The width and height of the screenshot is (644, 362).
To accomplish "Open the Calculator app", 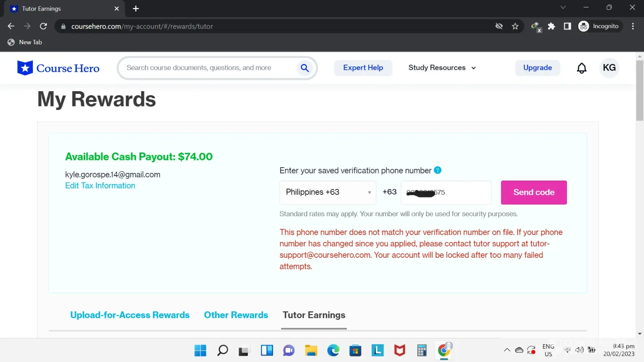I will tap(422, 350).
